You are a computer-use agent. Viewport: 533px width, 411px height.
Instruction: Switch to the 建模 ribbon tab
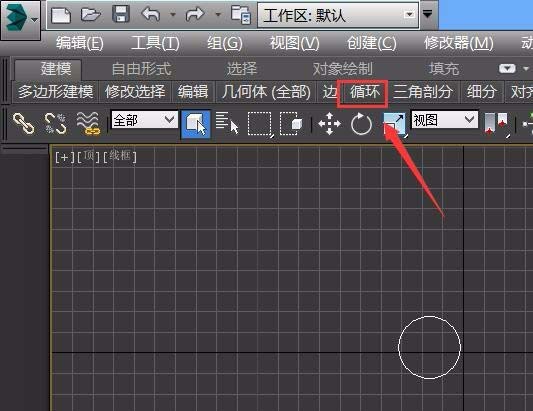click(x=48, y=69)
